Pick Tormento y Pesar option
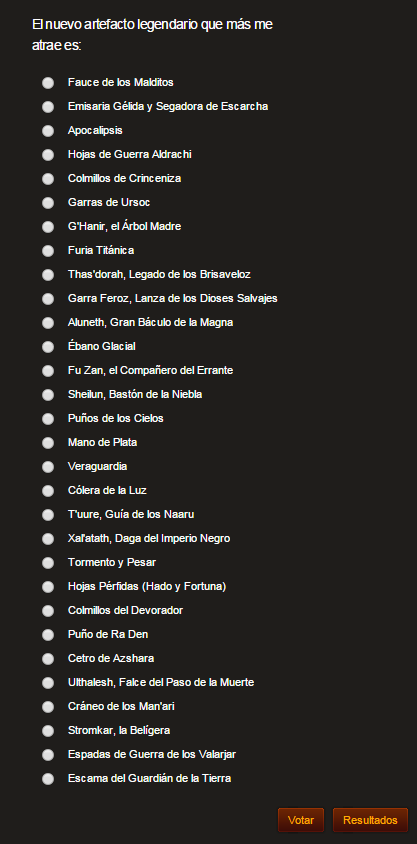Screen dimensions: 417x844 pos(48,563)
